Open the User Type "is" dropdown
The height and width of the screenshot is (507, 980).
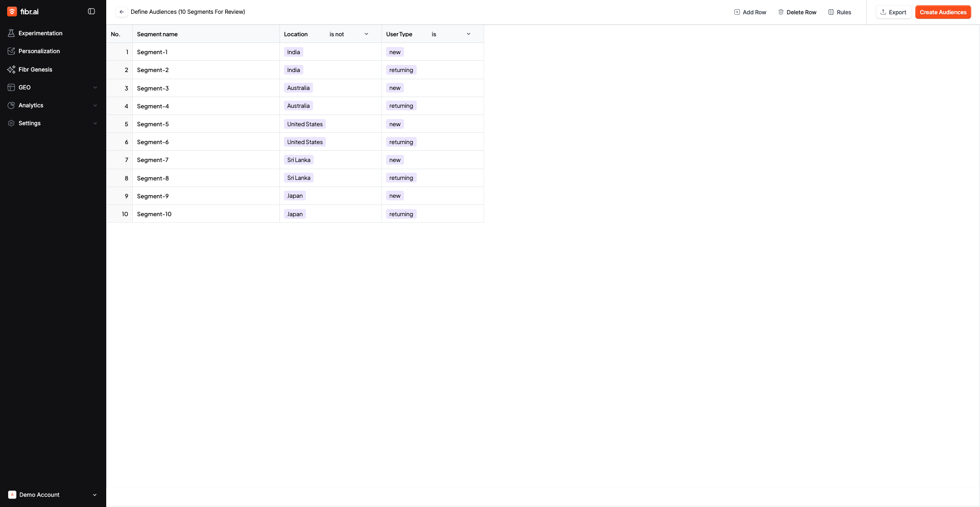click(451, 34)
